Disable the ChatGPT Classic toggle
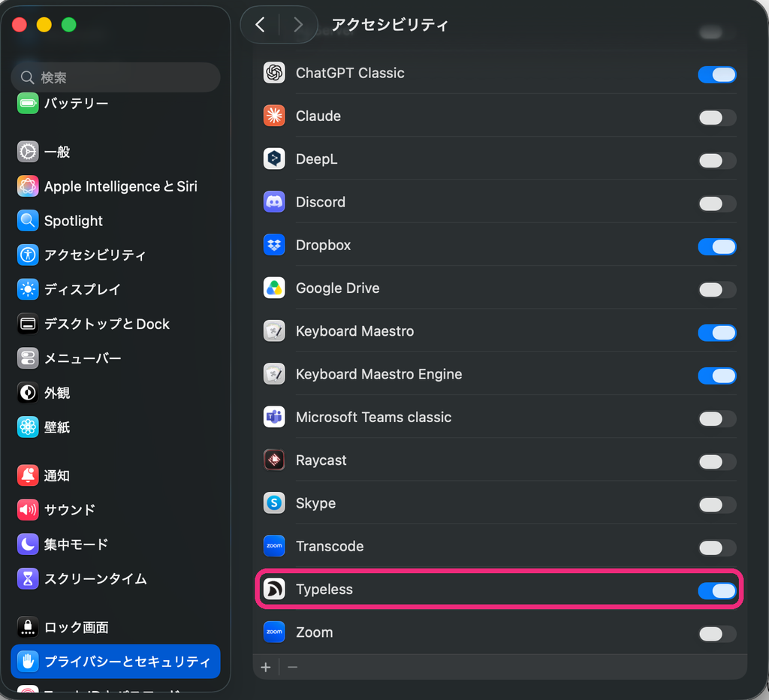 (717, 74)
